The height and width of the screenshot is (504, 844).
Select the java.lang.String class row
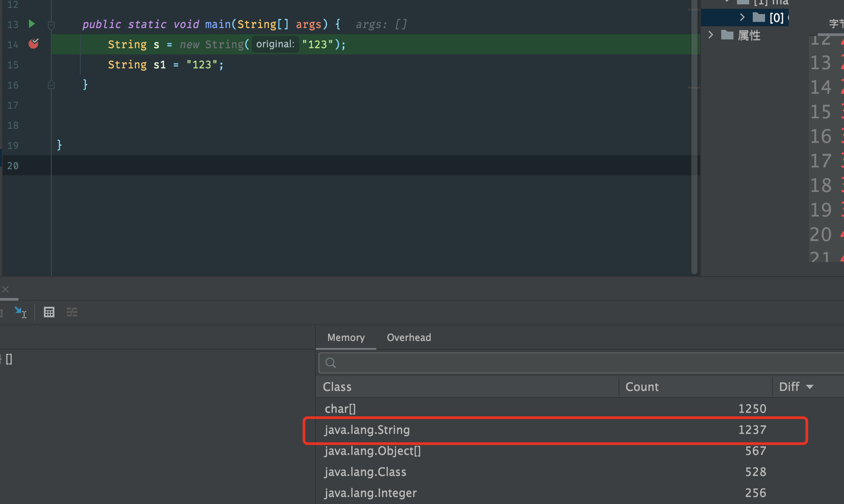[x=580, y=430]
